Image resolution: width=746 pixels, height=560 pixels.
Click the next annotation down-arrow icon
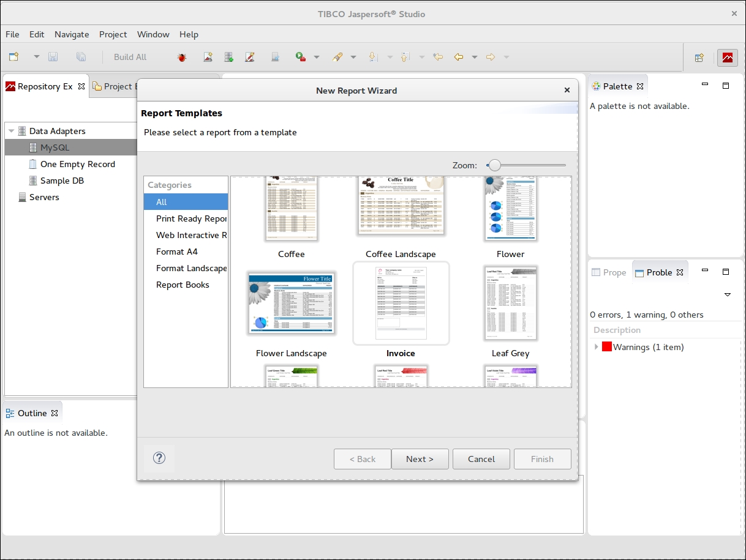372,57
